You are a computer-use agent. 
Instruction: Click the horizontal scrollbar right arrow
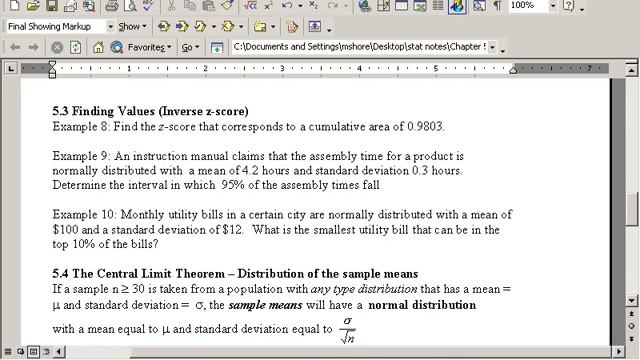tap(619, 351)
